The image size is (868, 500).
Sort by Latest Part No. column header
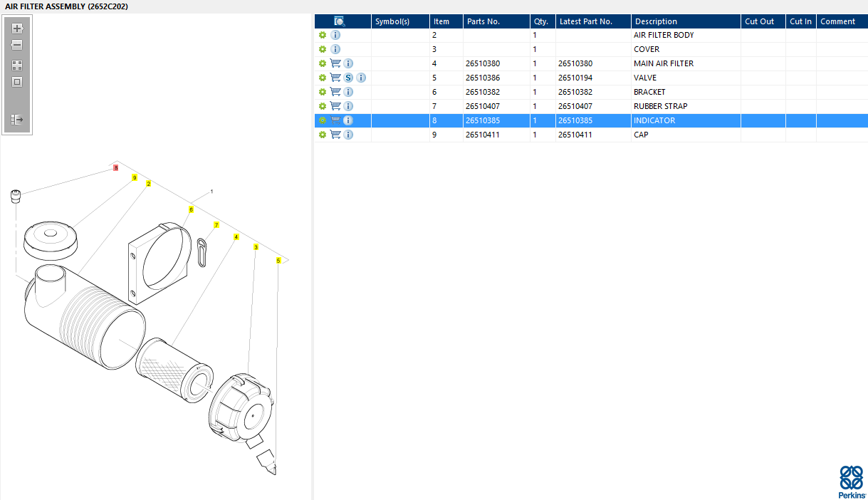(x=593, y=21)
